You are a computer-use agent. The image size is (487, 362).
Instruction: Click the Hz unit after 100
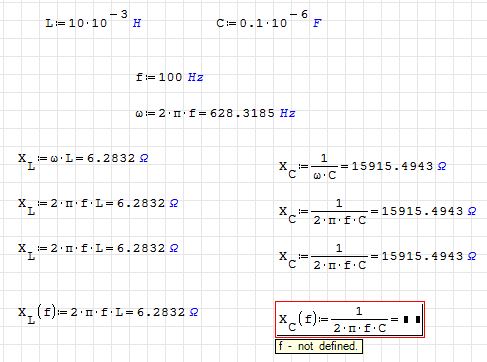[195, 77]
